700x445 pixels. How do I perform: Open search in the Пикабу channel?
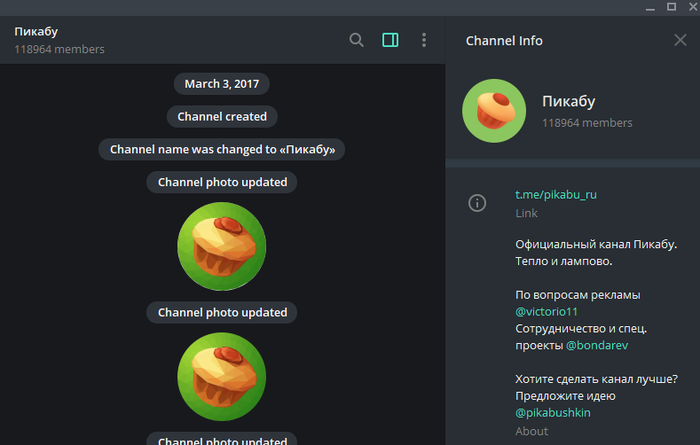pyautogui.click(x=356, y=40)
